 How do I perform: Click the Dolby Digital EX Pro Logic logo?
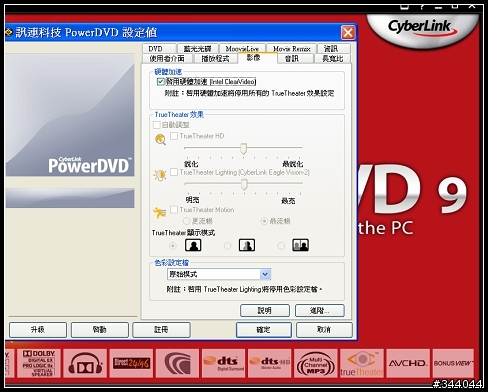click(x=39, y=363)
